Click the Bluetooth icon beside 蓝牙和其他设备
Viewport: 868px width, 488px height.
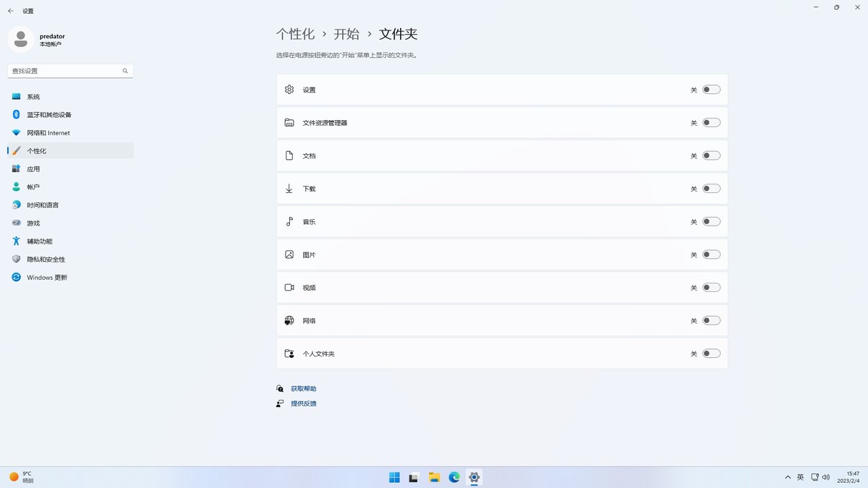16,114
